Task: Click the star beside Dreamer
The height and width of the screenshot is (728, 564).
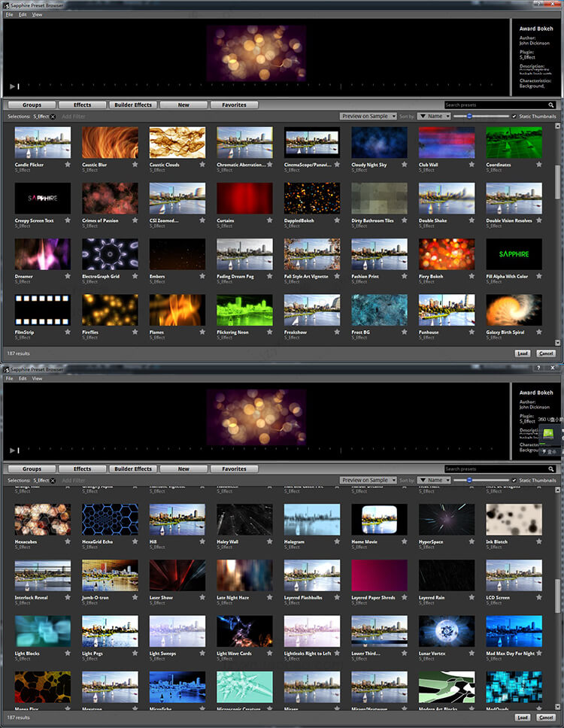Action: pyautogui.click(x=68, y=276)
